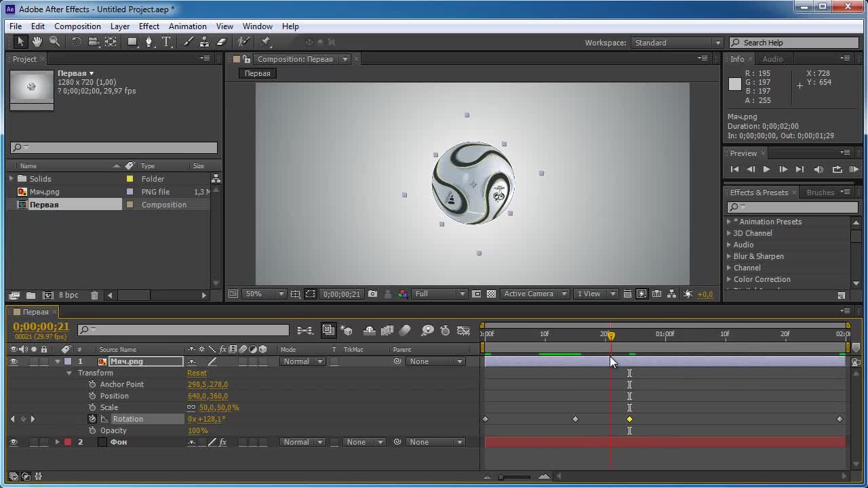The height and width of the screenshot is (488, 868).
Task: Open Mode dropdown for Мяч.png layer
Action: [302, 361]
